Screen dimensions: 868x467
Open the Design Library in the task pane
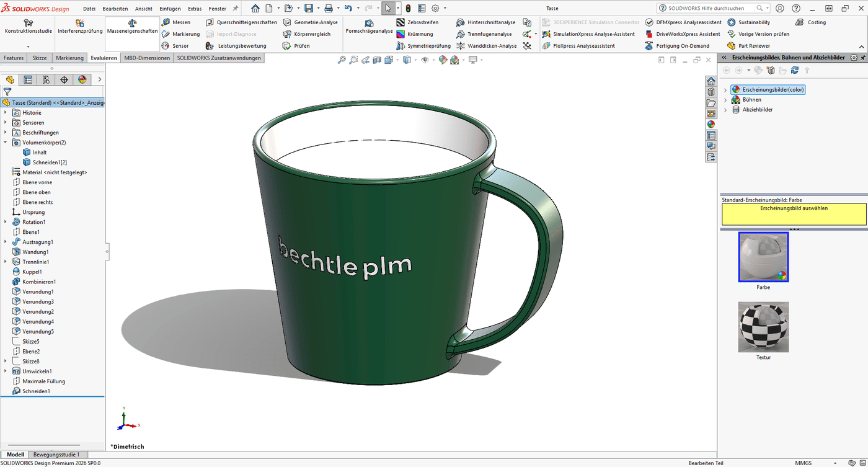point(710,91)
